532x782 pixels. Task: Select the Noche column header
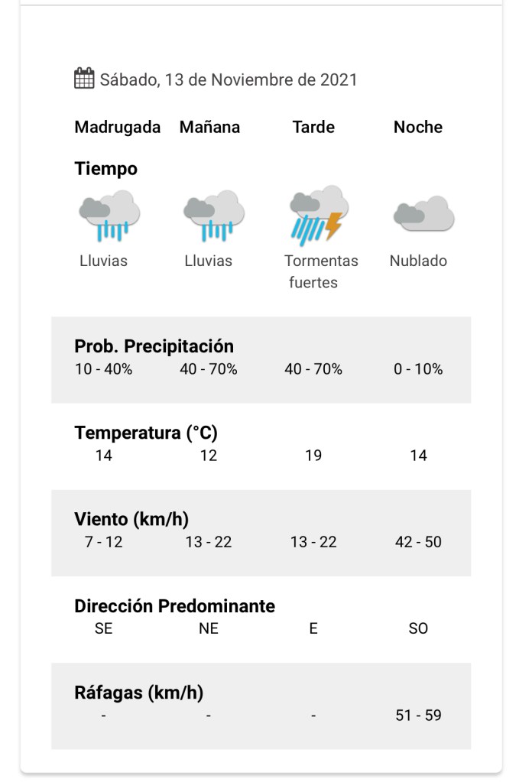[x=418, y=127]
